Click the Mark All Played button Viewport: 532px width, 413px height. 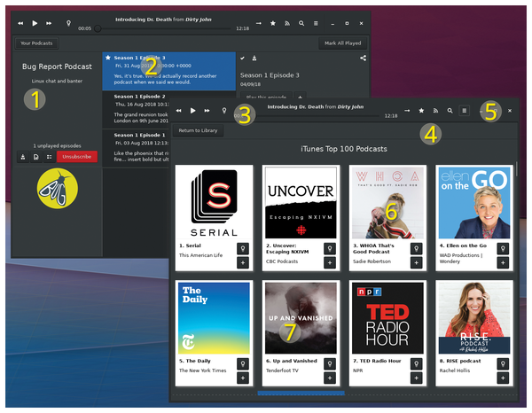coord(342,43)
